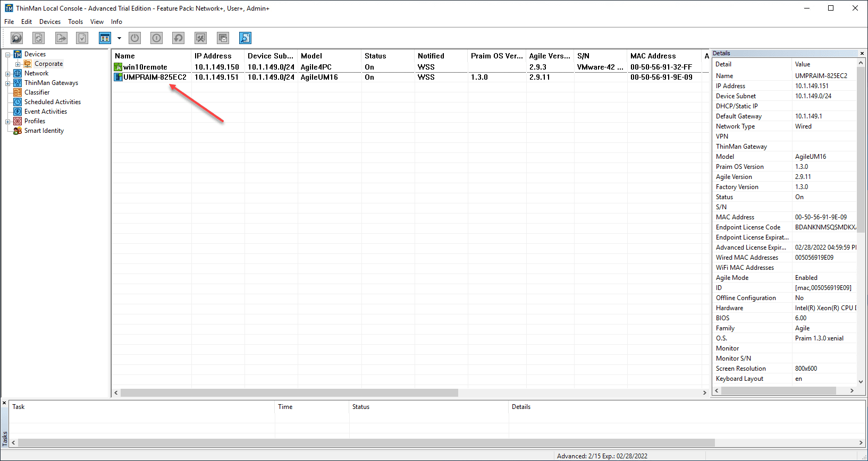Expand the Corporate tree node
Image resolution: width=868 pixels, height=461 pixels.
pyautogui.click(x=18, y=64)
